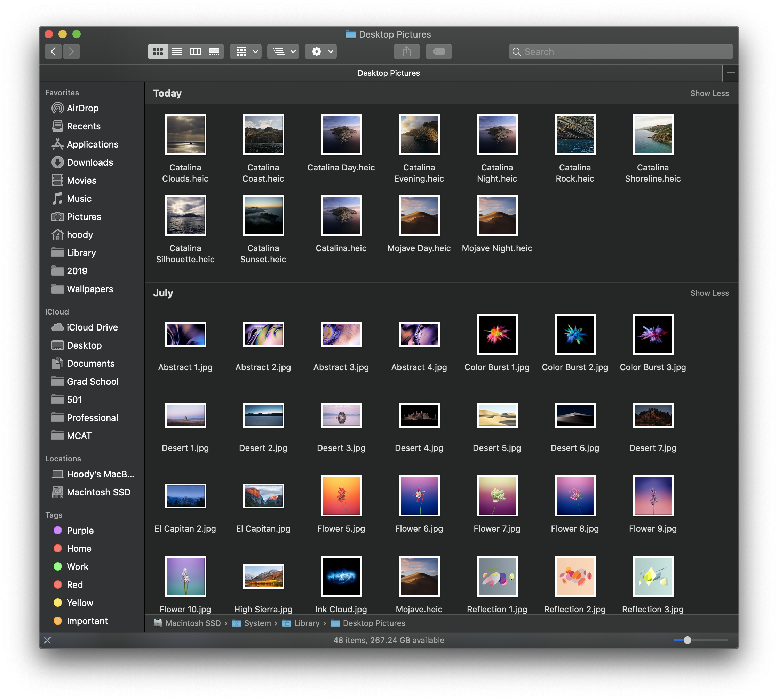Select Catalina Sunset.heic thumbnail
Viewport: 778px width, 700px height.
pyautogui.click(x=263, y=215)
